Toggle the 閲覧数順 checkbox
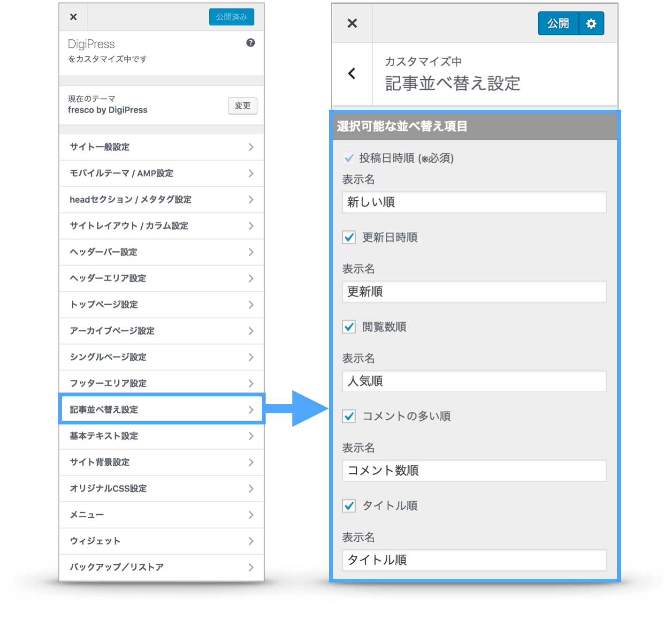 tap(349, 327)
